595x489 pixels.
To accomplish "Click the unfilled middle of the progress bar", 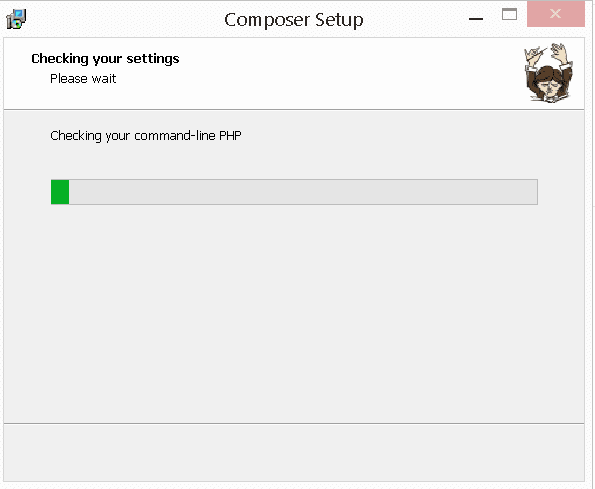I will point(303,192).
